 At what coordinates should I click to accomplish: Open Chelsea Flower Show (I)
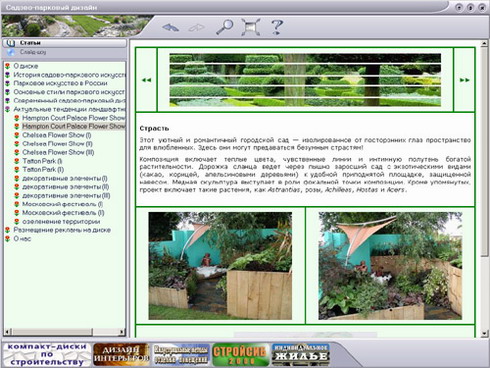[57, 135]
